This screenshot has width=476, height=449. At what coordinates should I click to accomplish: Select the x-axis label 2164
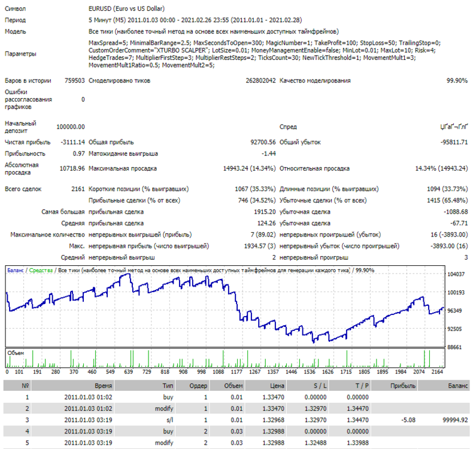437,372
